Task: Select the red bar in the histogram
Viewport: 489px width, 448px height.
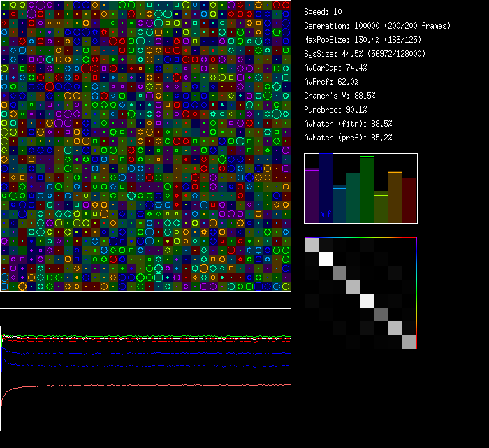Action: click(409, 200)
